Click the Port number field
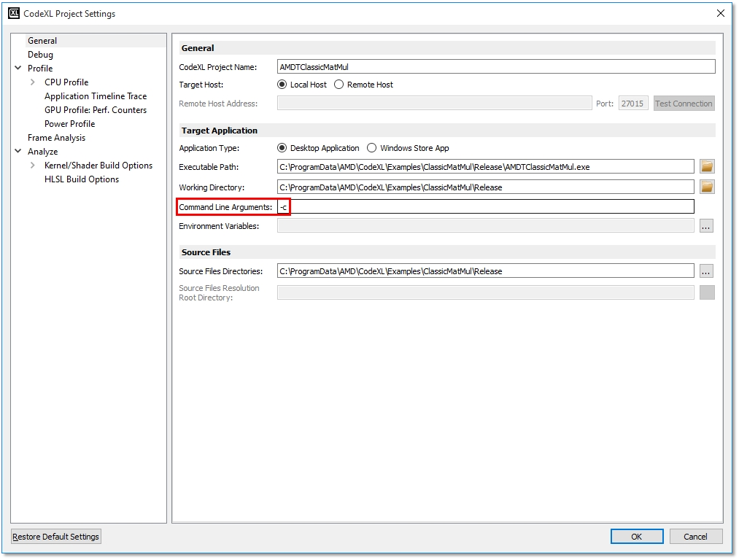 tap(633, 104)
